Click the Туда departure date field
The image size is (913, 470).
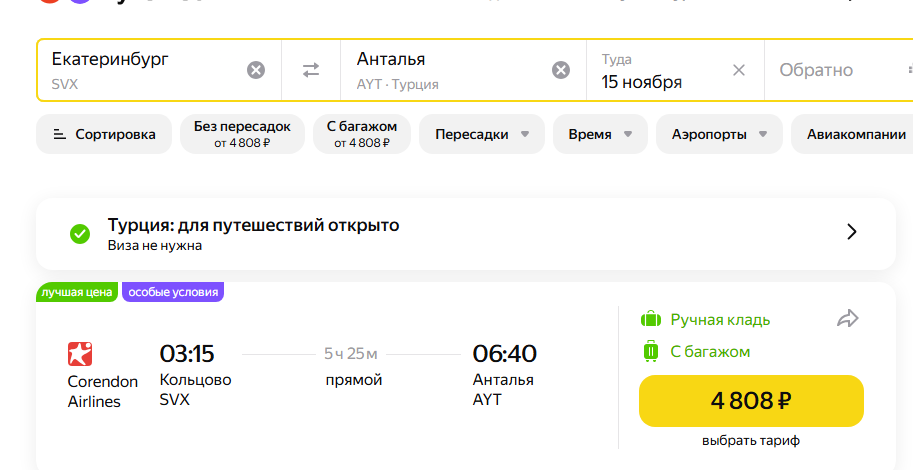click(x=655, y=70)
